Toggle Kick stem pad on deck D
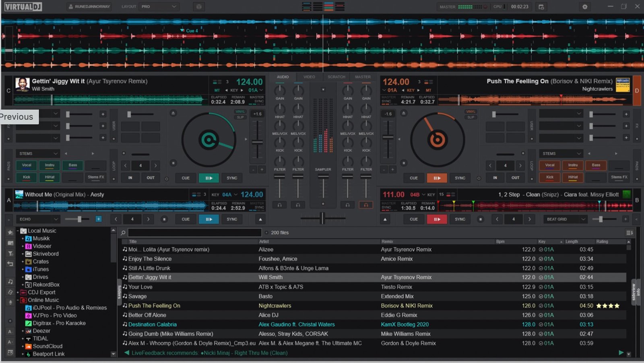 (550, 177)
